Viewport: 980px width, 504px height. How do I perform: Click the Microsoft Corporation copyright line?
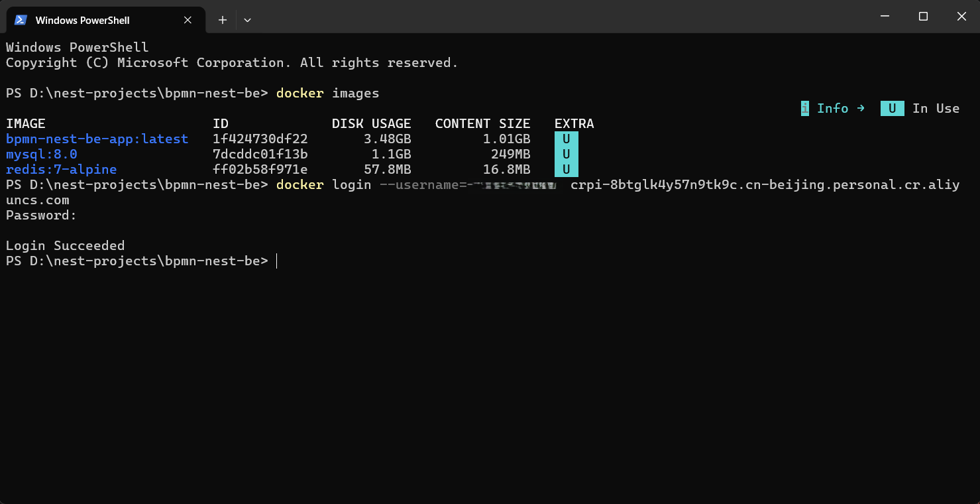pyautogui.click(x=233, y=62)
